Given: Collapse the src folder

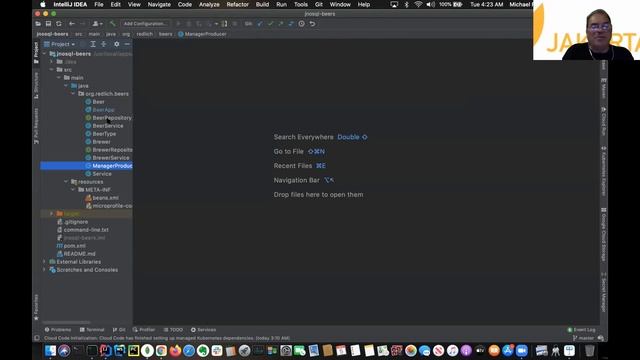Looking at the screenshot, I should point(51,70).
